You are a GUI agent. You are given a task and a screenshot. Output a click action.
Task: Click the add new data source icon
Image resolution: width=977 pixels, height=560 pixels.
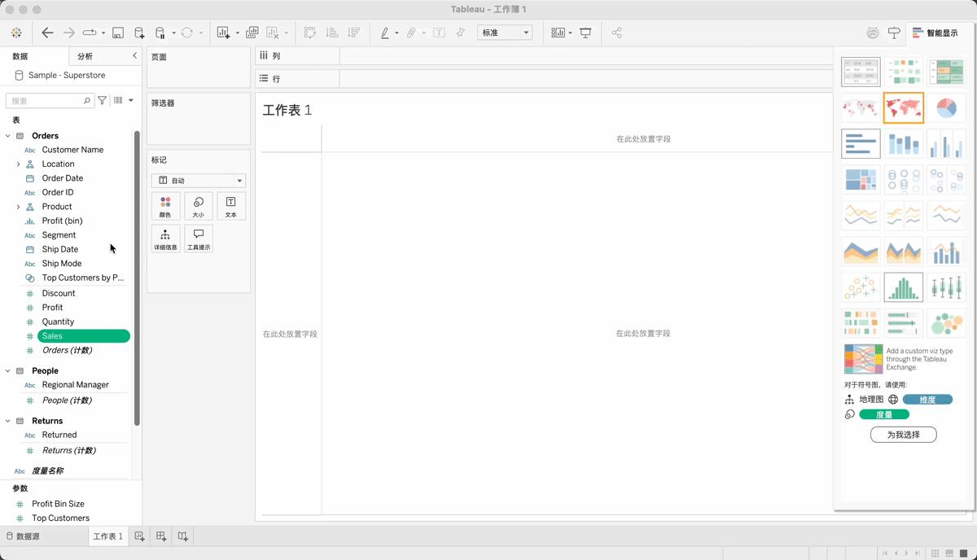tap(139, 33)
